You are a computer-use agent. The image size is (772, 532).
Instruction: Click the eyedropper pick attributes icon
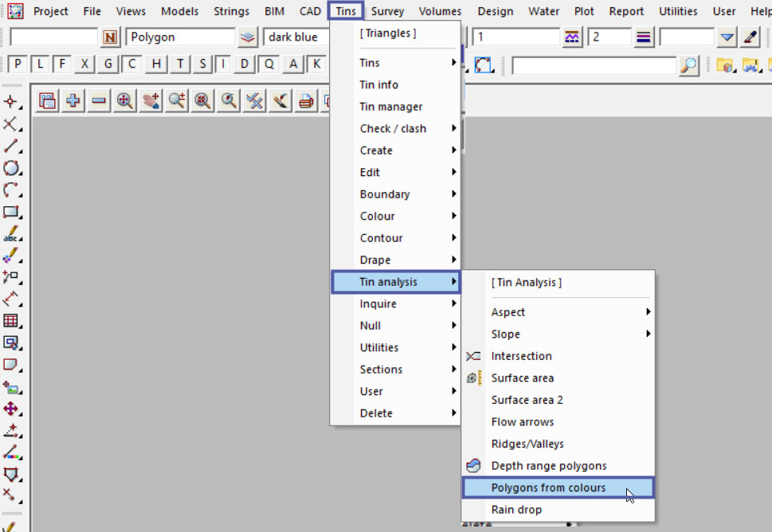point(750,37)
